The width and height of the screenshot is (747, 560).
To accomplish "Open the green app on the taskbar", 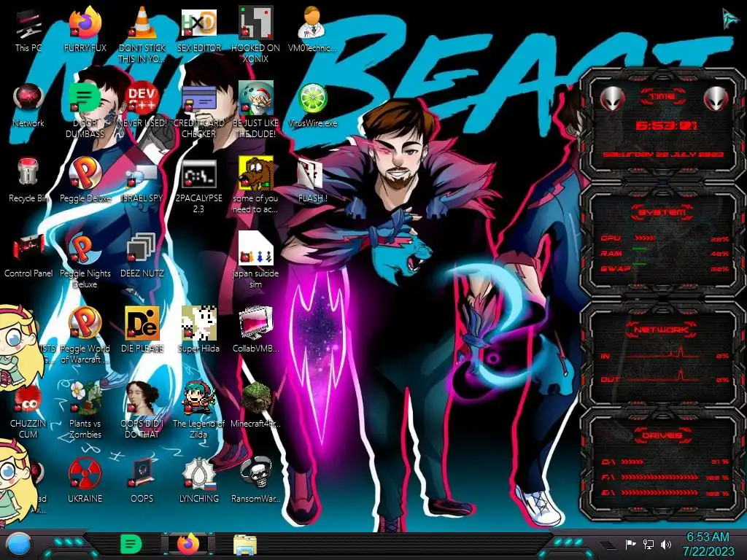I will [x=131, y=544].
